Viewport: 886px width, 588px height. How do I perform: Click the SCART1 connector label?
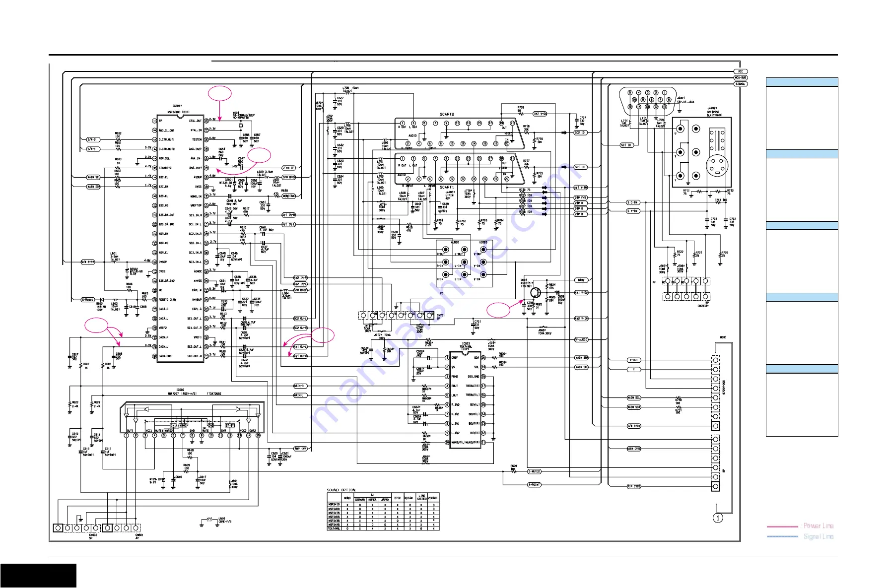click(447, 188)
